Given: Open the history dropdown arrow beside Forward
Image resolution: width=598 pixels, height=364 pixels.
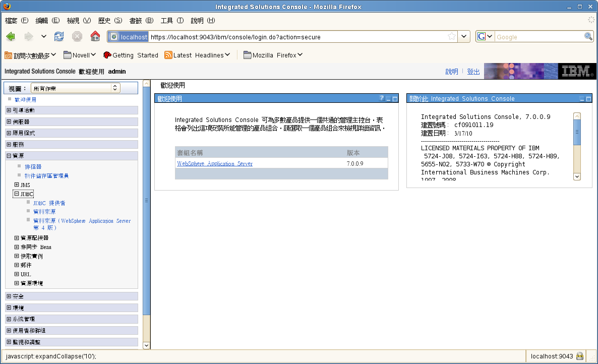Looking at the screenshot, I should coord(44,37).
